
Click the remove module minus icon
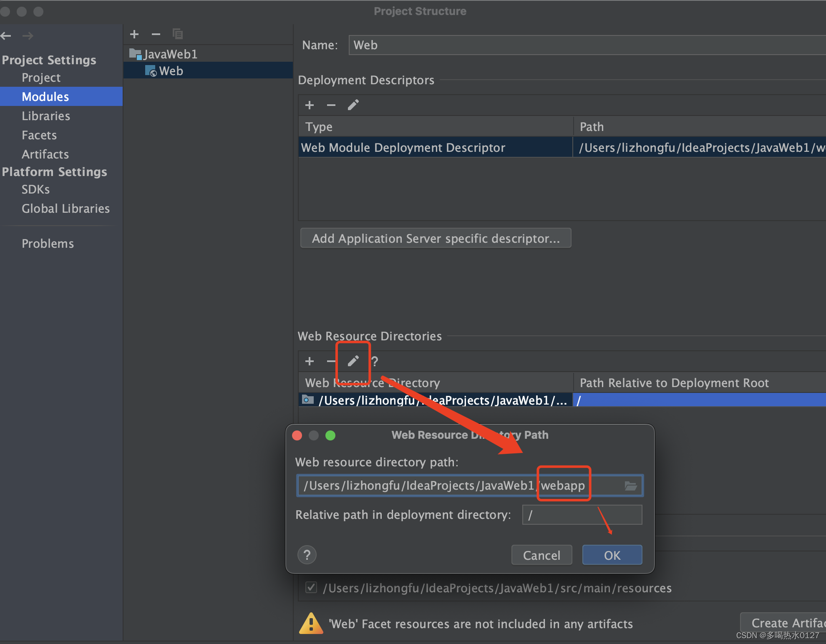pos(156,34)
